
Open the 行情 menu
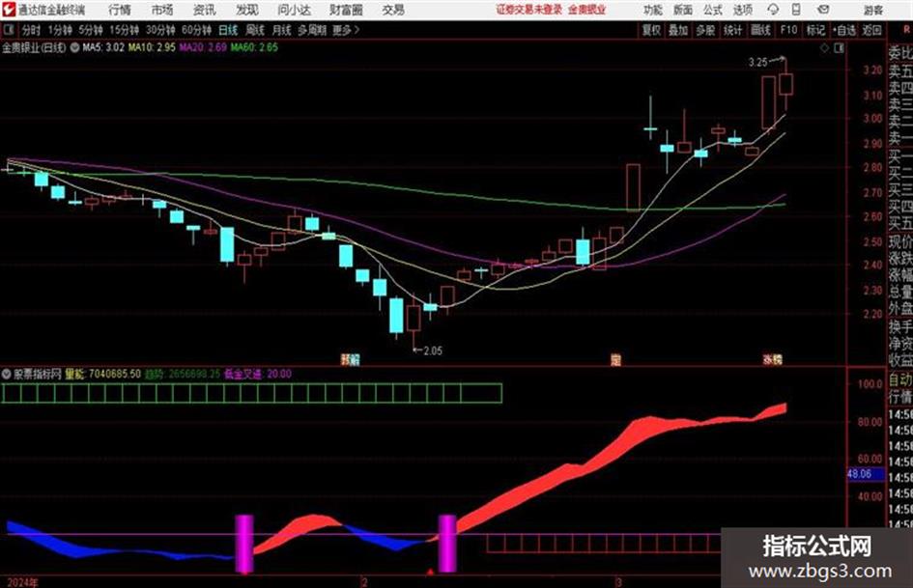tap(120, 10)
